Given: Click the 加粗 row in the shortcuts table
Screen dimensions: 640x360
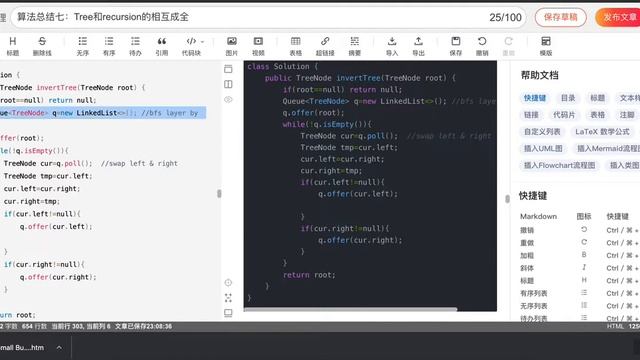Looking at the screenshot, I should pos(580,256).
